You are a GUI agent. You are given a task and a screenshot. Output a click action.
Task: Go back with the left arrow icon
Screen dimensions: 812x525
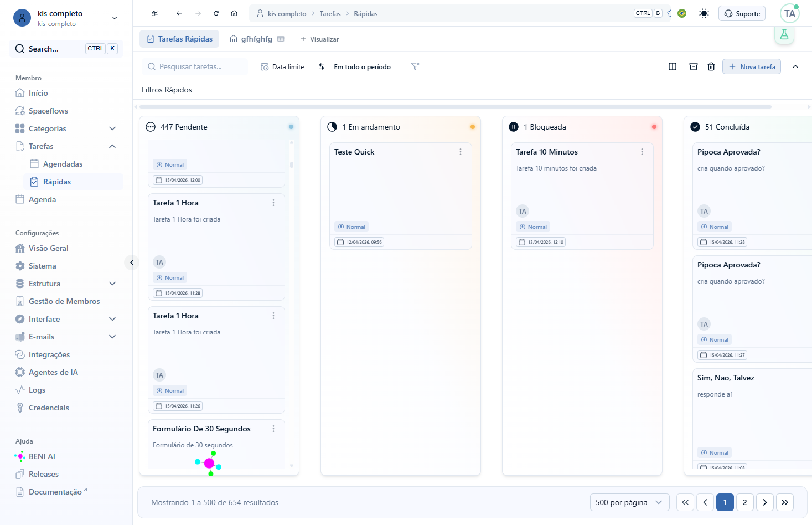[179, 13]
